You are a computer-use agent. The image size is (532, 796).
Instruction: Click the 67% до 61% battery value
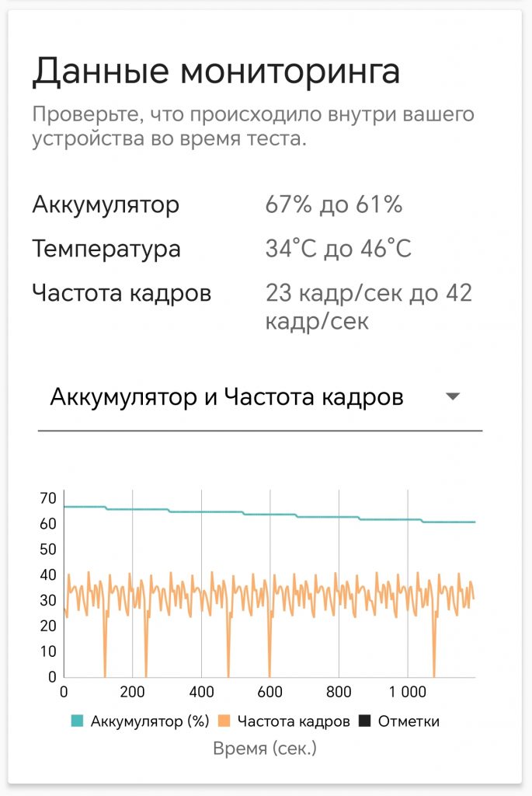[x=334, y=204]
